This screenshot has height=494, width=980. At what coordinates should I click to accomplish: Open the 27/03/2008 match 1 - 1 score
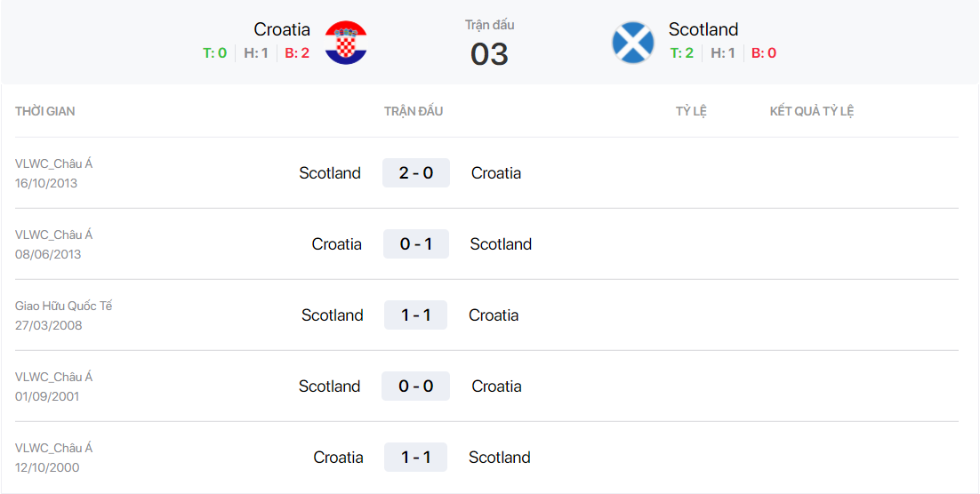coord(415,315)
